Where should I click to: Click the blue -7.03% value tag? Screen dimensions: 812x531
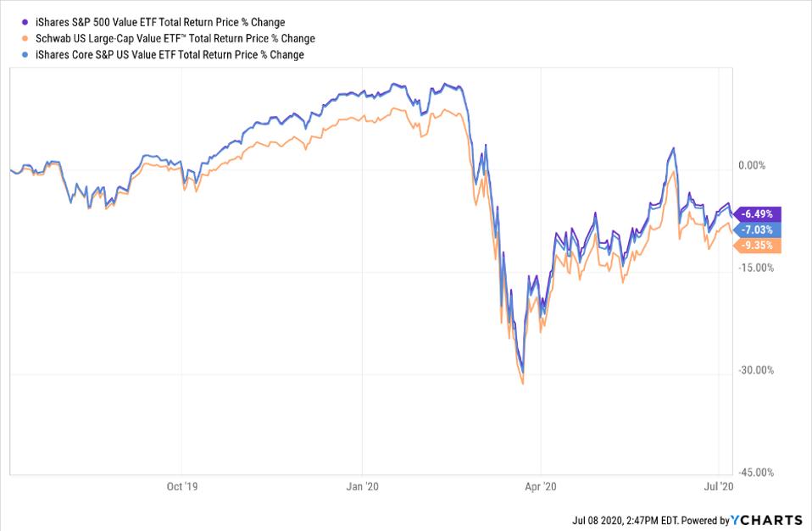tap(760, 230)
